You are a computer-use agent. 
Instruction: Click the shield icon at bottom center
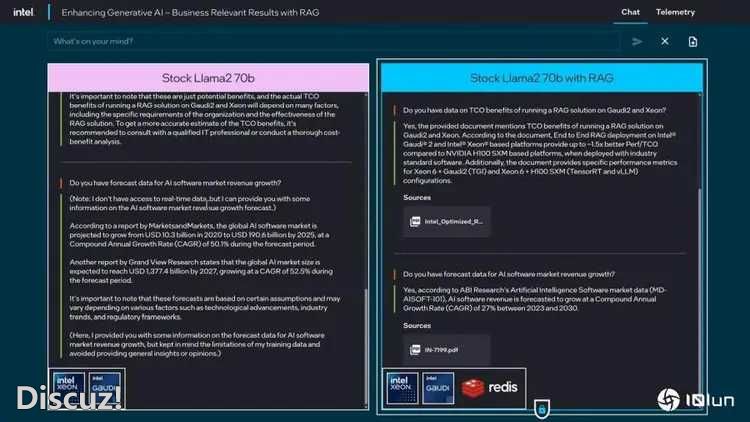click(541, 409)
